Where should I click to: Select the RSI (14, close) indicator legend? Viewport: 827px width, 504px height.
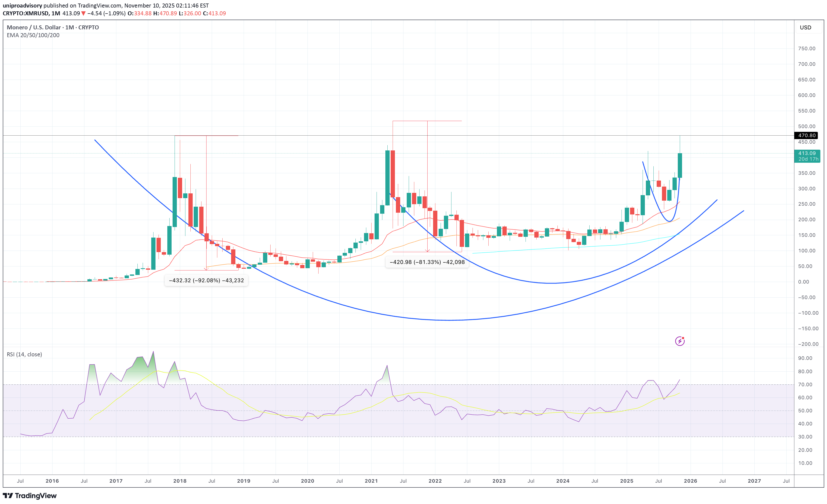tap(24, 354)
